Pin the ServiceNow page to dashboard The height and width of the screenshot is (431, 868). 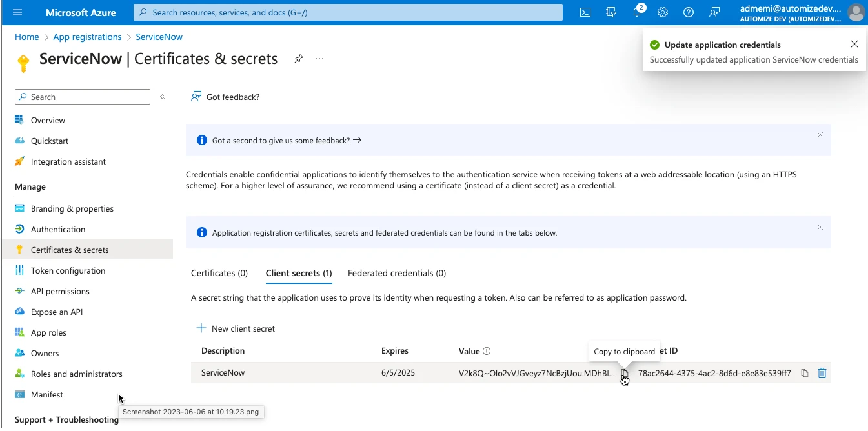(298, 59)
